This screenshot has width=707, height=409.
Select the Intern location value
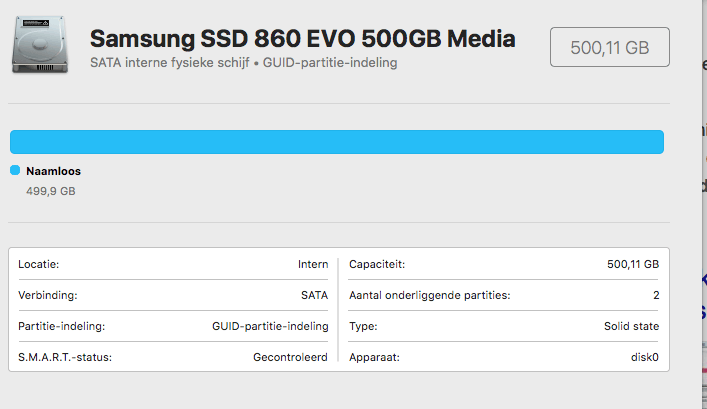(313, 264)
